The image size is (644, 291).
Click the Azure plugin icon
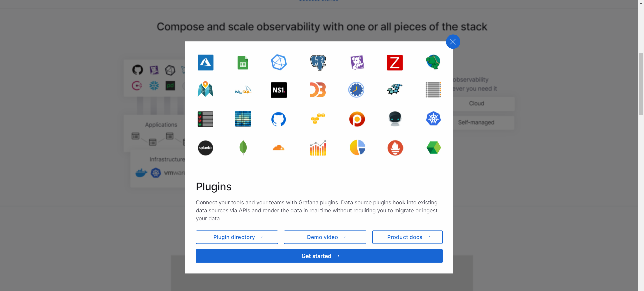(205, 62)
